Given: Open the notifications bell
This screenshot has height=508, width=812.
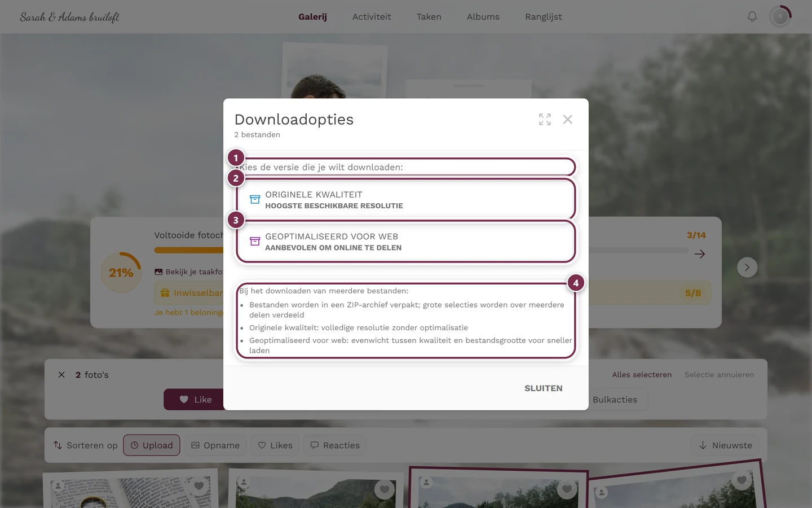Looking at the screenshot, I should tap(752, 17).
